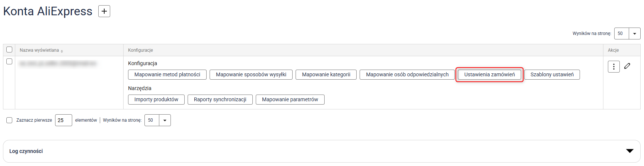Check the account row checkbox
644x166 pixels.
pos(9,61)
